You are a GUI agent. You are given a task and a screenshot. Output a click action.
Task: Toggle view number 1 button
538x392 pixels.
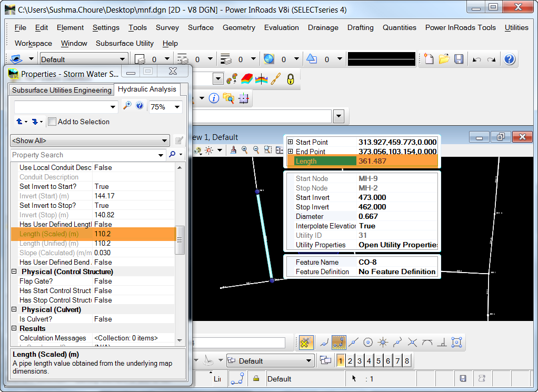[x=341, y=361]
